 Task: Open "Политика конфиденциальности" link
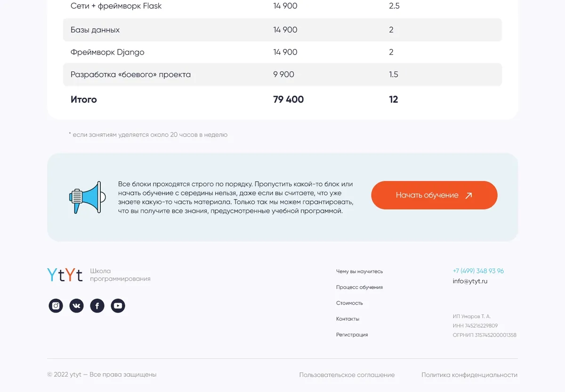469,375
